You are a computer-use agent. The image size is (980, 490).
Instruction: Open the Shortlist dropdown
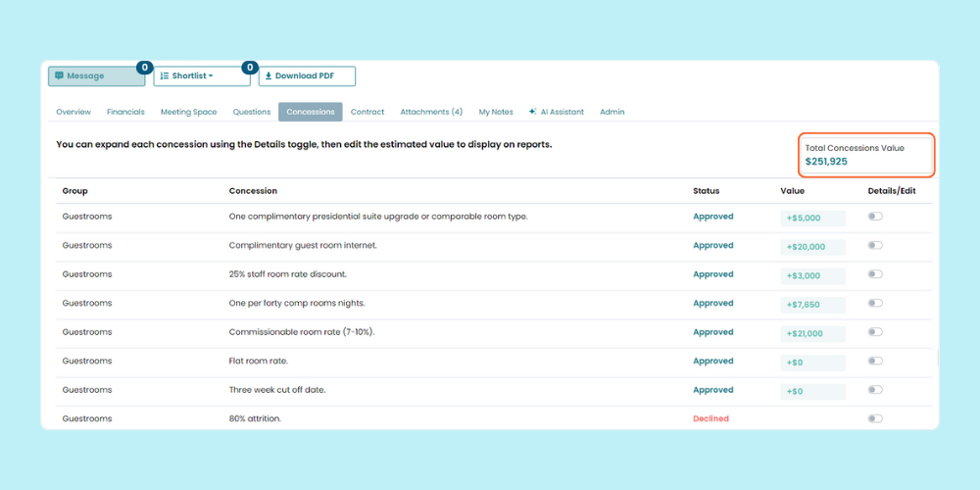tap(202, 75)
